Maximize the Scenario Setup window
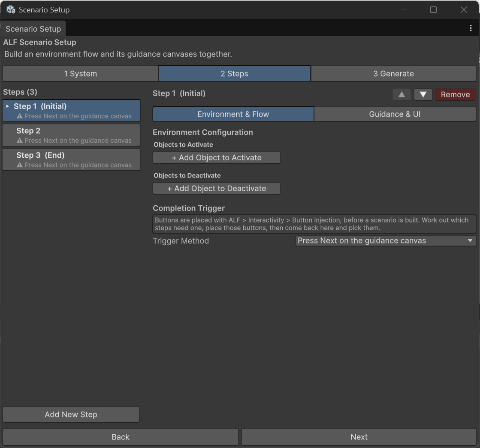Image resolution: width=480 pixels, height=448 pixels. click(x=433, y=10)
